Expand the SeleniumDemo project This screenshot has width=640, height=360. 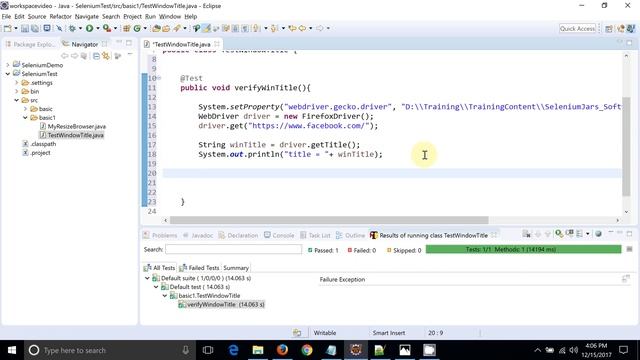tap(7, 65)
